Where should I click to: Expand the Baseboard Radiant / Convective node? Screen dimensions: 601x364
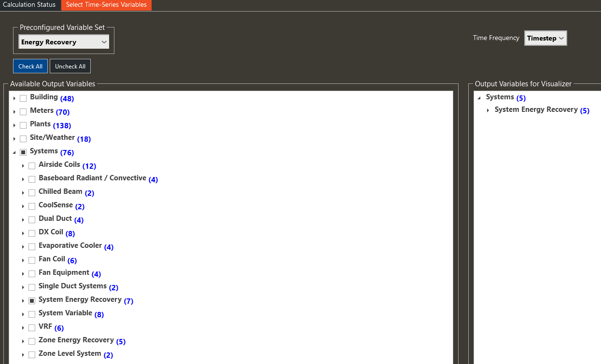pyautogui.click(x=23, y=179)
